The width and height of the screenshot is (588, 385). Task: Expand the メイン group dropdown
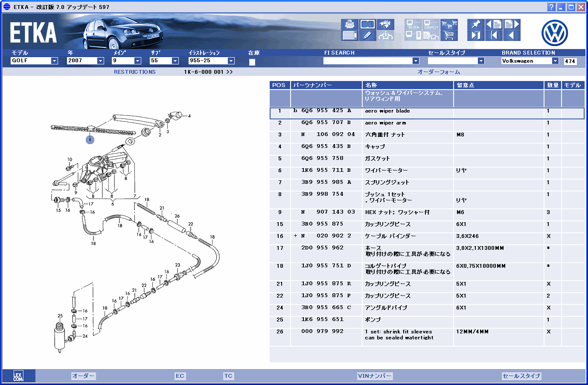click(137, 61)
